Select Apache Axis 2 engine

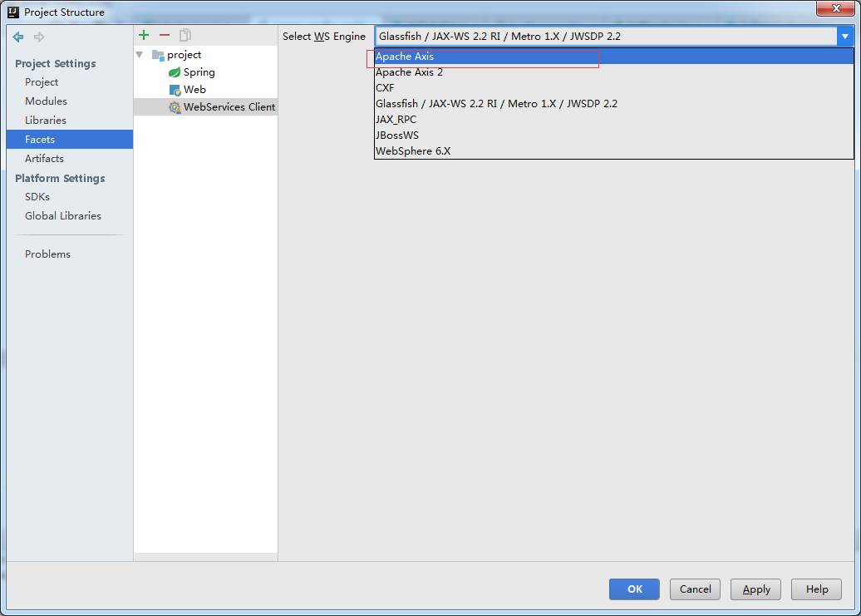(x=614, y=72)
